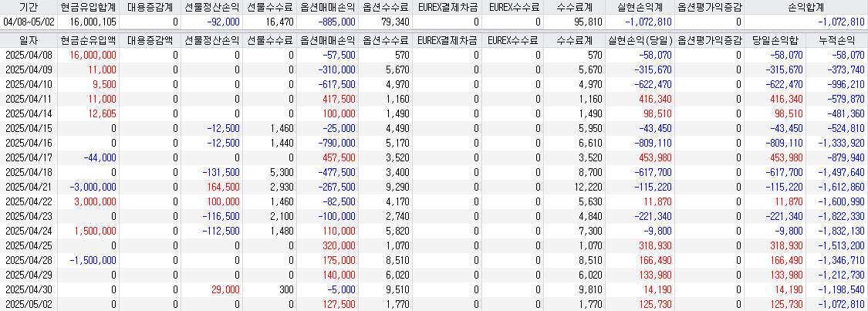868x311 pixels.
Task: Select the positive 1,500,000 cash inflow cell
Action: coord(87,232)
